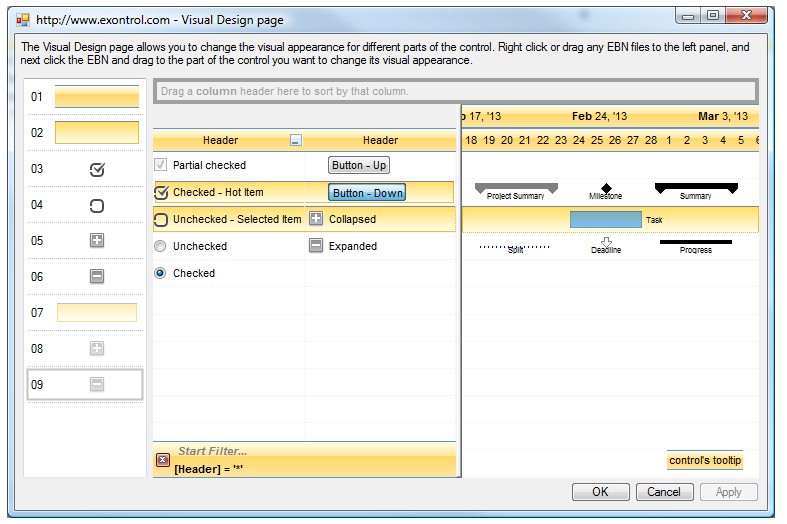The width and height of the screenshot is (787, 524).
Task: Open the first Header column filter dropdown
Action: click(x=295, y=141)
